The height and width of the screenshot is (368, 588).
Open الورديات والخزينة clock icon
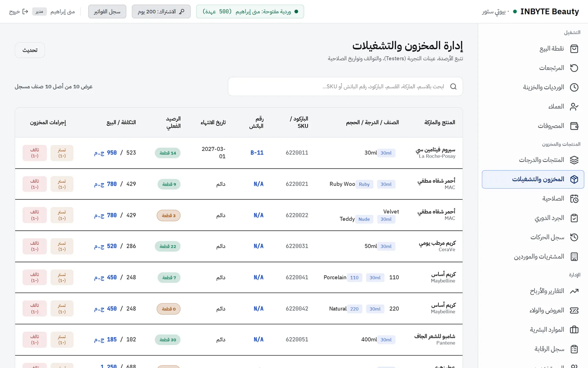574,87
